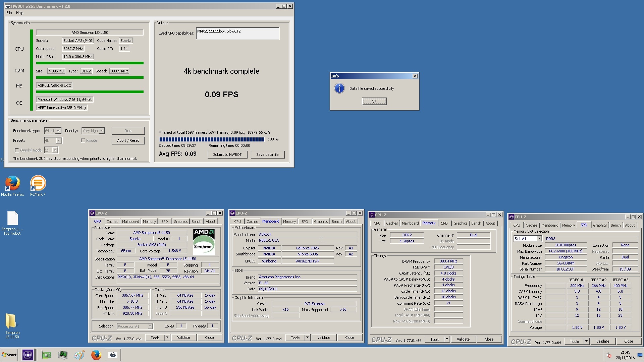Launch Paint from the taskbar
644x362 pixels.
79,355
